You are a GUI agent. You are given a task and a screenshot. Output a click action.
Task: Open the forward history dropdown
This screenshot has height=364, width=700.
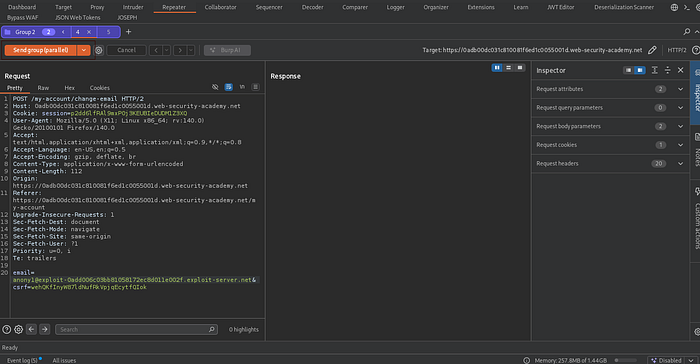pyautogui.click(x=191, y=50)
